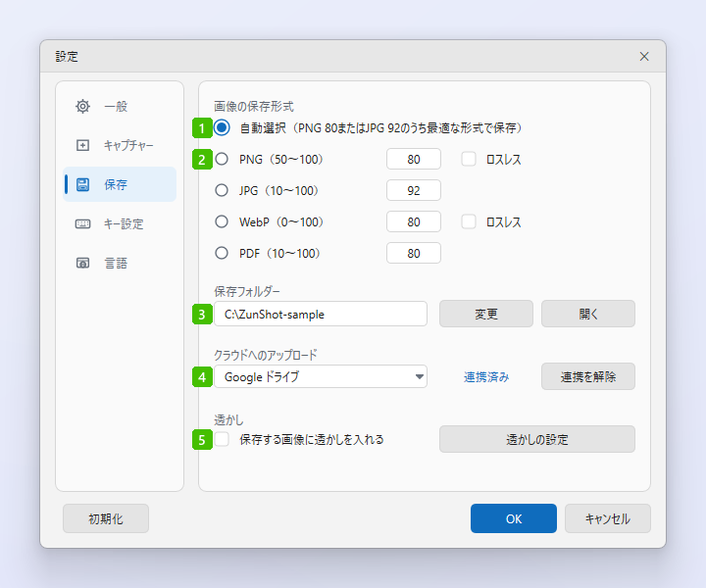Open the 一般 settings section
This screenshot has height=588, width=706.
tap(120, 106)
